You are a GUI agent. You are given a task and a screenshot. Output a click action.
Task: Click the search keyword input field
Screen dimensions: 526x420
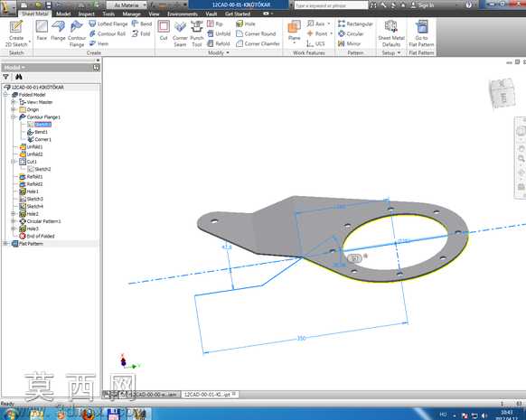tap(331, 5)
